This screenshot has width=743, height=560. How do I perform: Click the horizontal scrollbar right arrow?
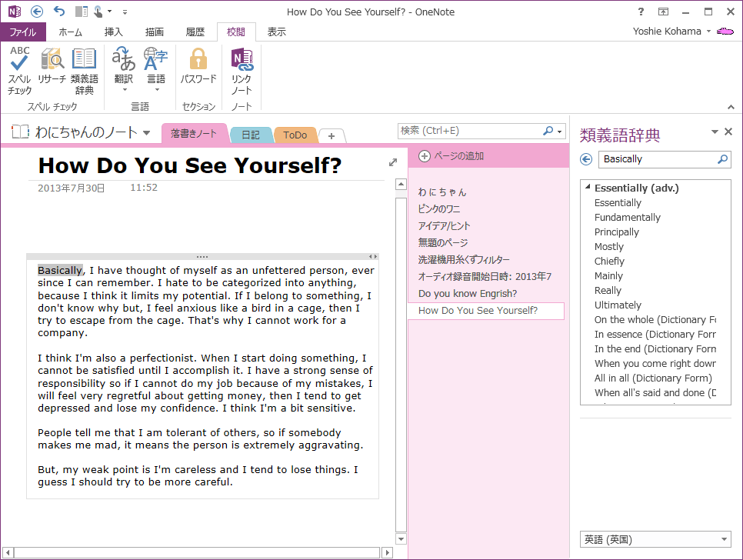point(387,552)
